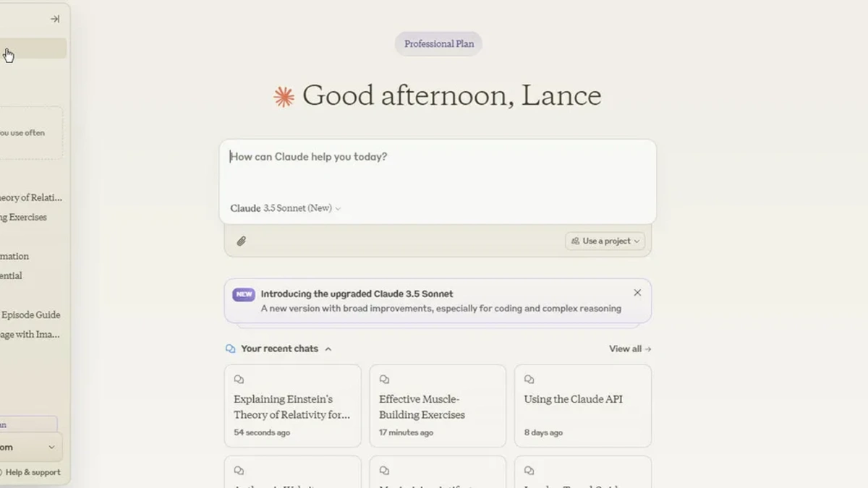Click the Professional Plan badge
Viewport: 868px width, 488px height.
click(x=438, y=43)
